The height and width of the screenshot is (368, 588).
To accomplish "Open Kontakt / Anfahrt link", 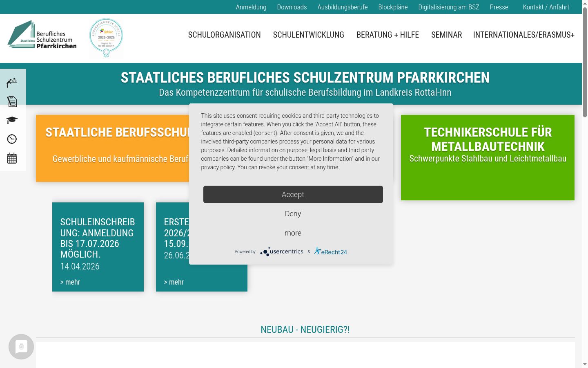I will [546, 7].
